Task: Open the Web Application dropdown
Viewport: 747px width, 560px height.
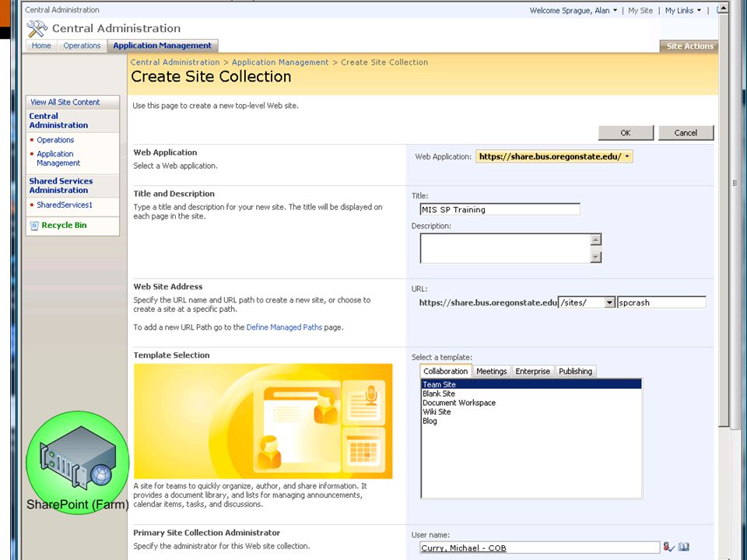Action: click(554, 156)
